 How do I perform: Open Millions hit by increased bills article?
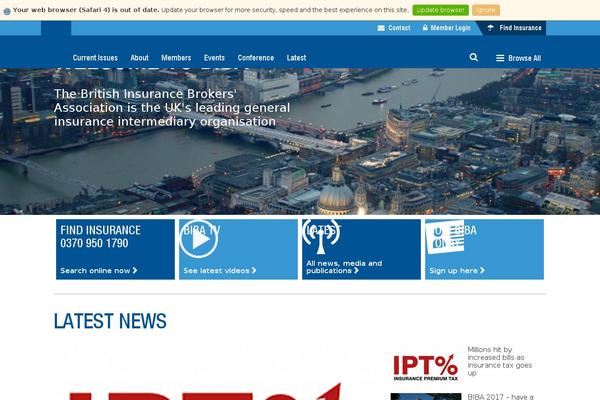[499, 361]
